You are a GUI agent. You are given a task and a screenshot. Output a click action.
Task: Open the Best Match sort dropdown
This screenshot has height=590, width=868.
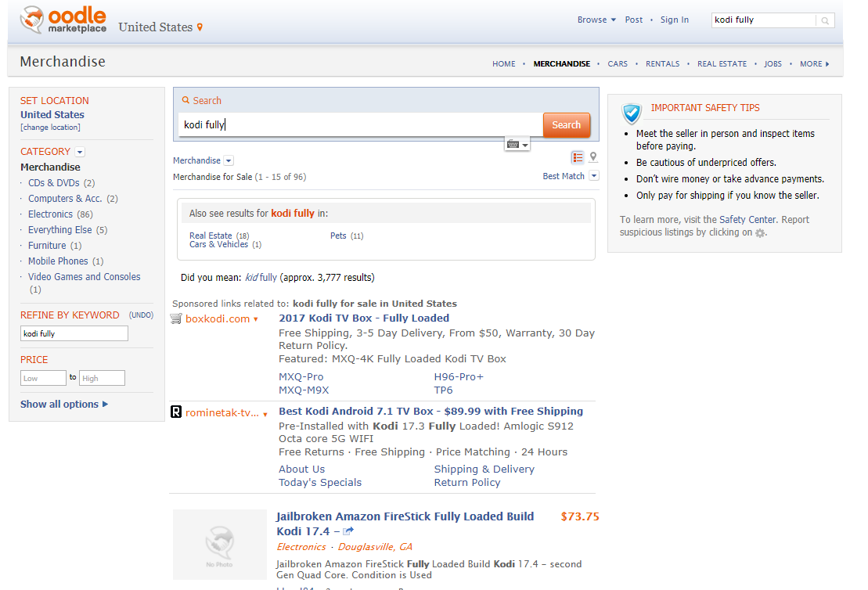tap(594, 176)
